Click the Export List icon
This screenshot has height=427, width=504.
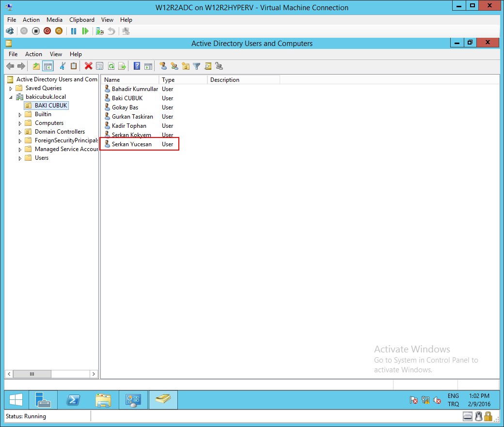click(122, 66)
